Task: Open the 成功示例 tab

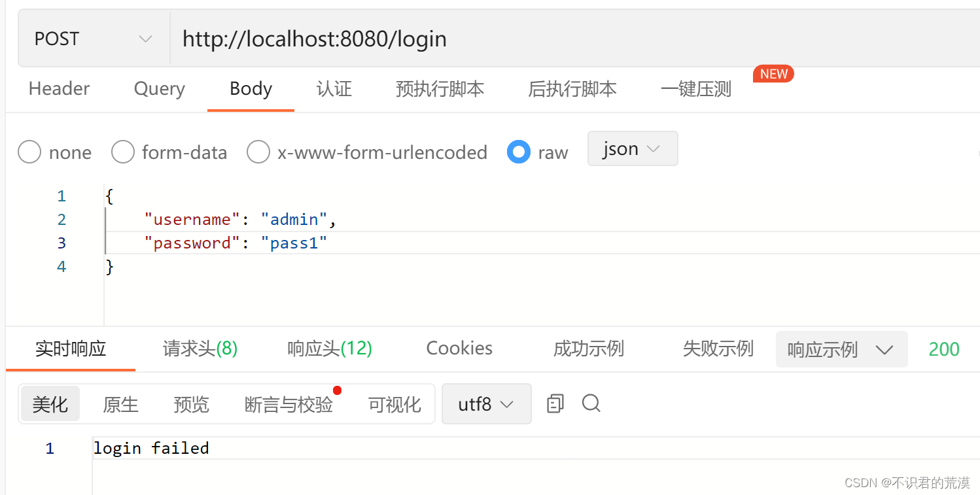Action: (x=589, y=349)
